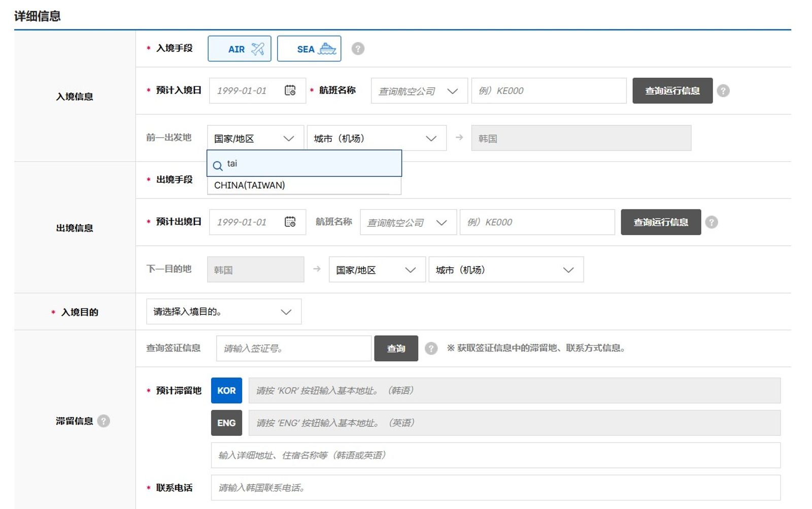Expand the 国家/地区 dropdown under 下一目的地
The image size is (812, 509).
coord(376,270)
